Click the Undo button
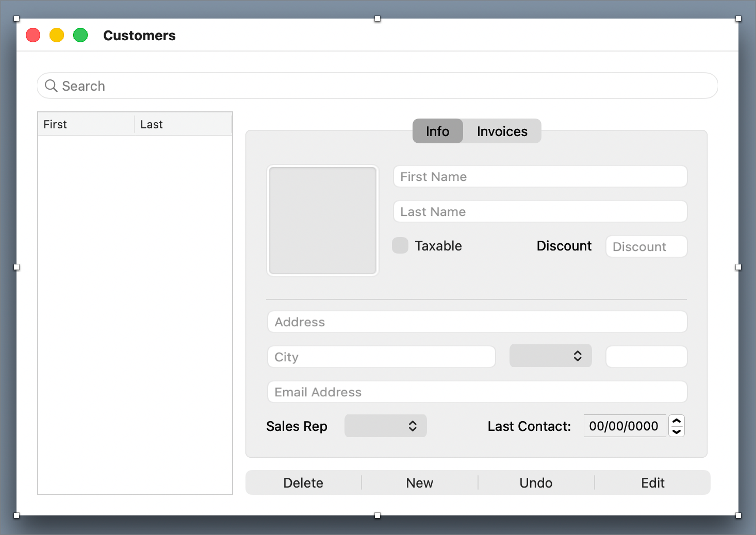Screen dimensions: 756x535 point(536,482)
